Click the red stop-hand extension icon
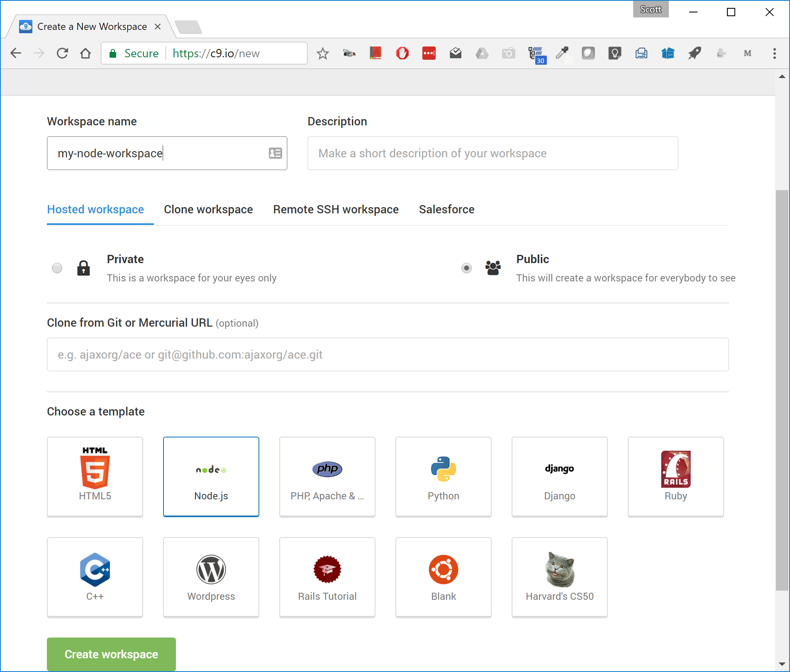This screenshot has width=790, height=672. (402, 54)
